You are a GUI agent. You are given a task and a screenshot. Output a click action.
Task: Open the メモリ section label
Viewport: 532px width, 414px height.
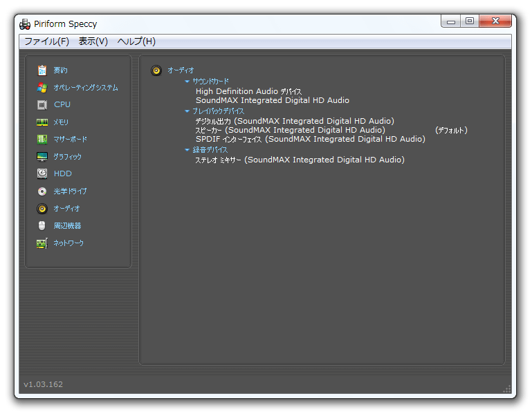[61, 122]
